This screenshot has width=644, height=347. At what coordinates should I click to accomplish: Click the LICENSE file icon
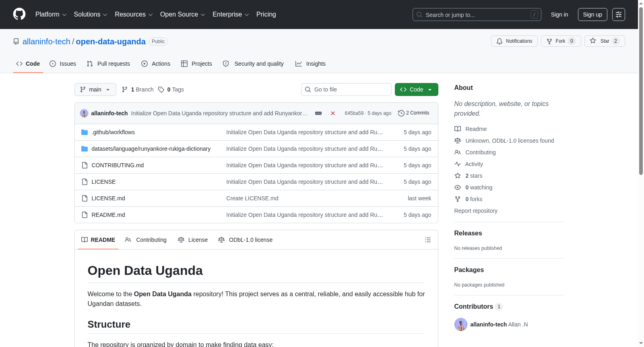(85, 182)
